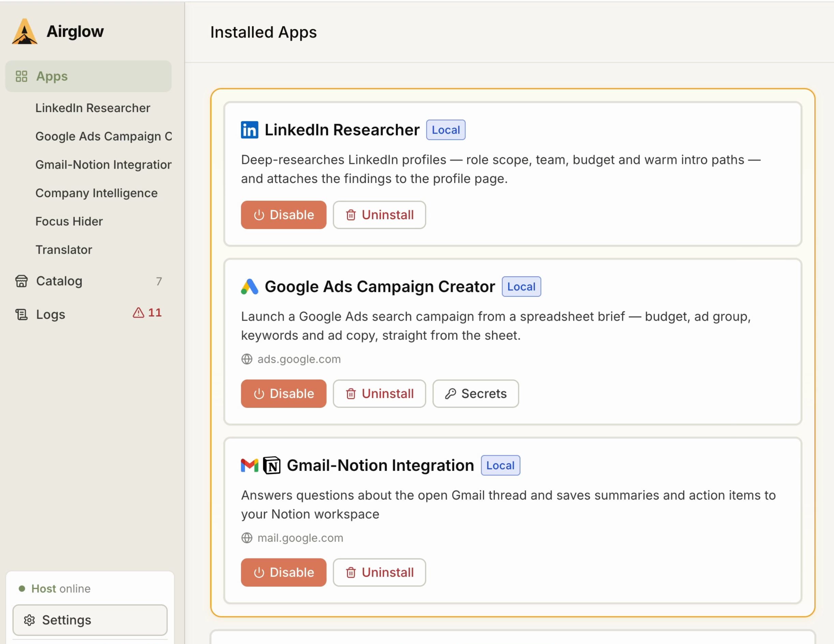834x644 pixels.
Task: Click the globe icon next to mail.google.com
Action: click(x=247, y=538)
